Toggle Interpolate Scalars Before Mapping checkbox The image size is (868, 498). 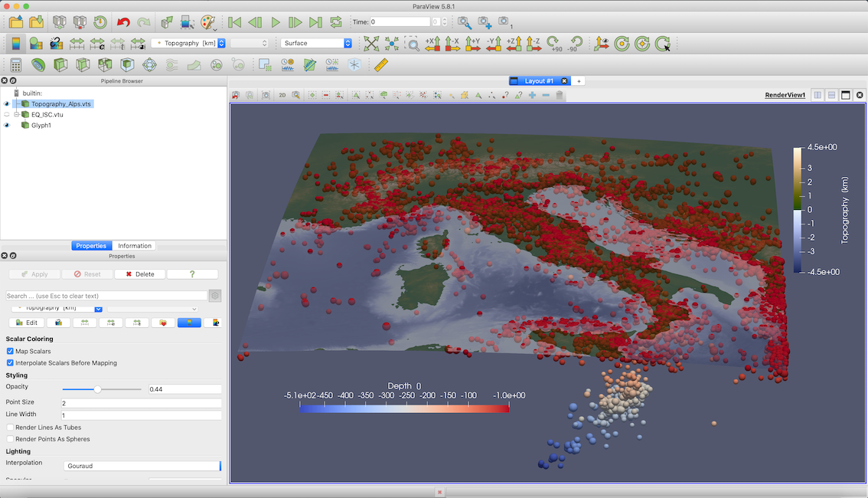[x=10, y=363]
